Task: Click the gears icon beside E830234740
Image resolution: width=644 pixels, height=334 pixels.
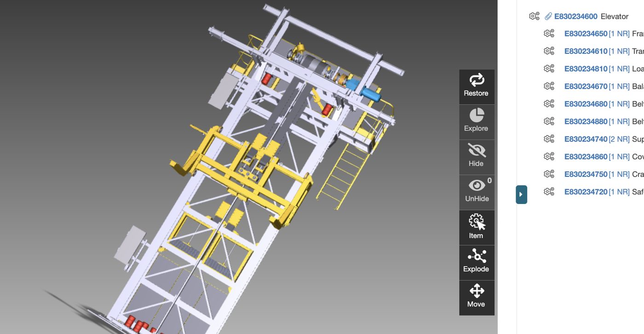Action: coord(549,139)
